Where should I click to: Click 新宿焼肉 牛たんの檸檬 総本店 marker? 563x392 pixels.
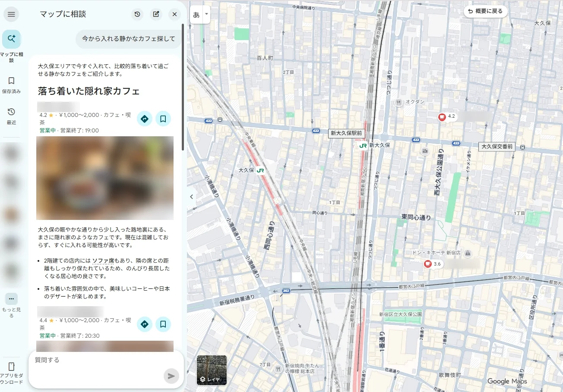pyautogui.click(x=279, y=368)
